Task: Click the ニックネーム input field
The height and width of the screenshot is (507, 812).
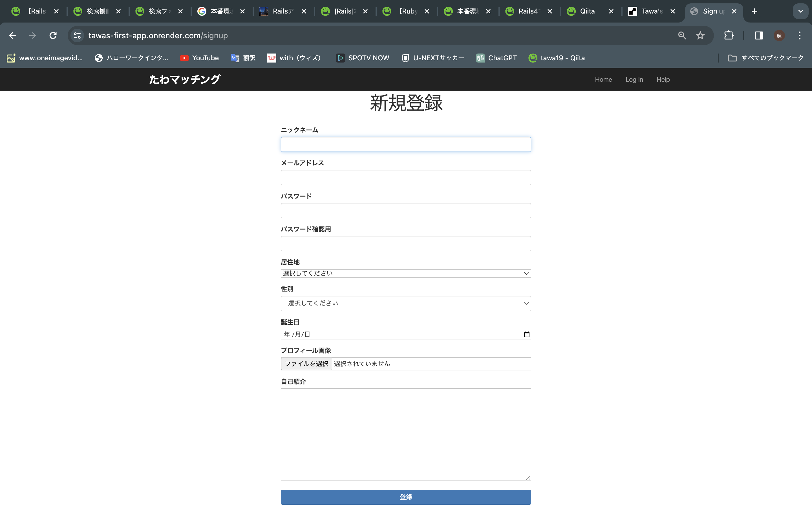Action: (406, 144)
